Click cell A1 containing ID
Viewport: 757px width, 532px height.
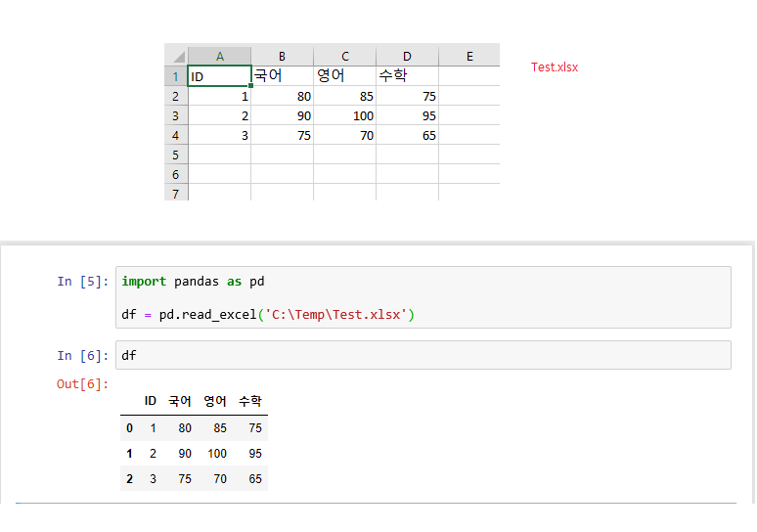click(219, 76)
